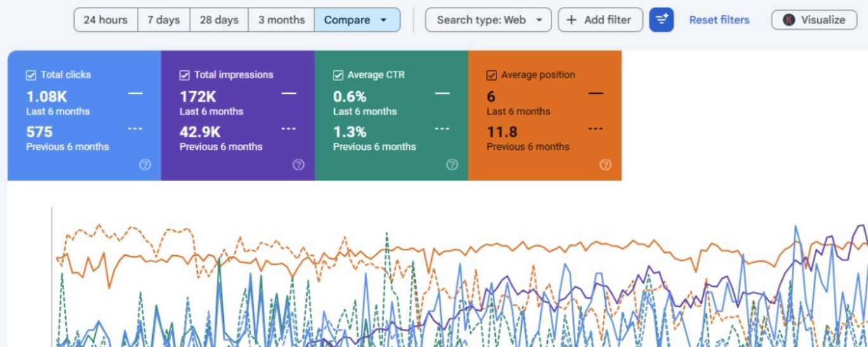Click the 1.08K total clicks value
The height and width of the screenshot is (347, 868).
(46, 97)
